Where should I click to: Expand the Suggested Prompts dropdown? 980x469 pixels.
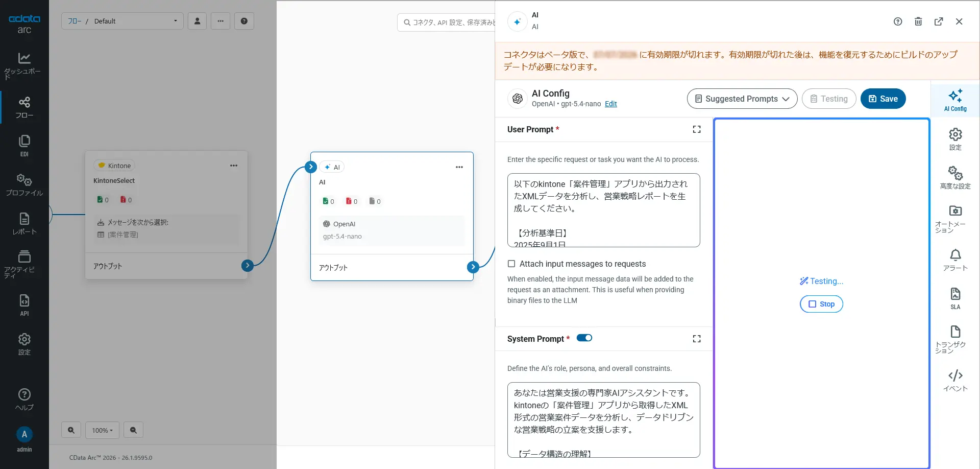(x=742, y=99)
